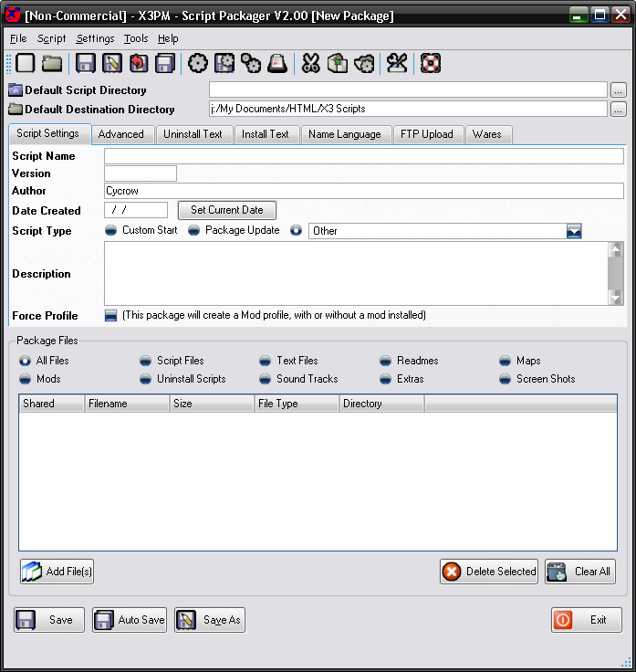The height and width of the screenshot is (672, 636).
Task: Click the single gear icon in toolbar
Action: (x=198, y=63)
